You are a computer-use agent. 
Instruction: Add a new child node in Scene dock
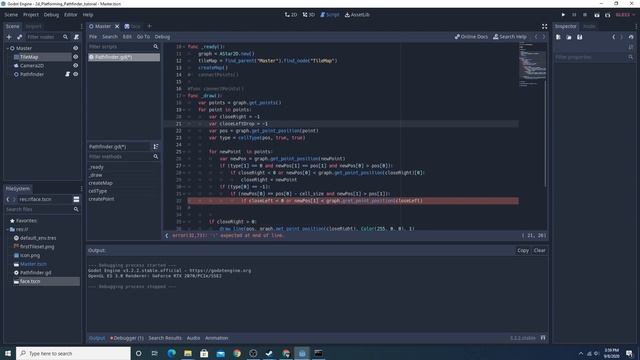point(9,37)
